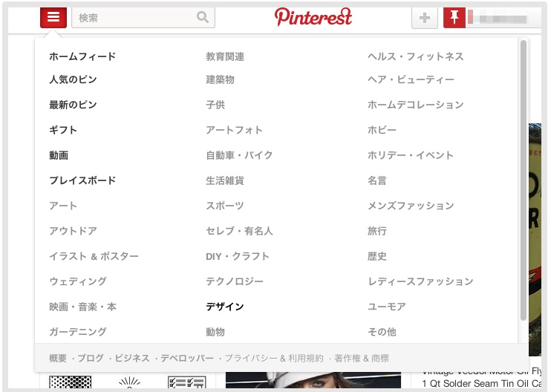Choose the 建築物 category

(x=221, y=79)
